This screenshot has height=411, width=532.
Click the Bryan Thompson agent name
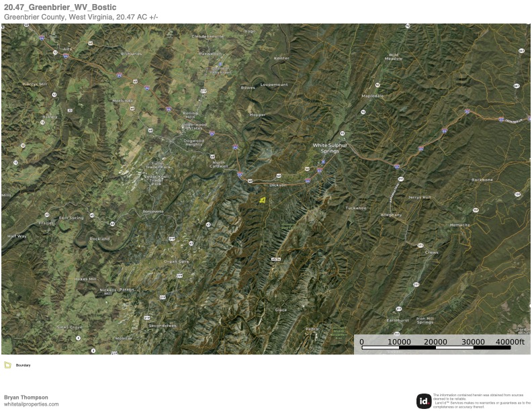tap(26, 397)
